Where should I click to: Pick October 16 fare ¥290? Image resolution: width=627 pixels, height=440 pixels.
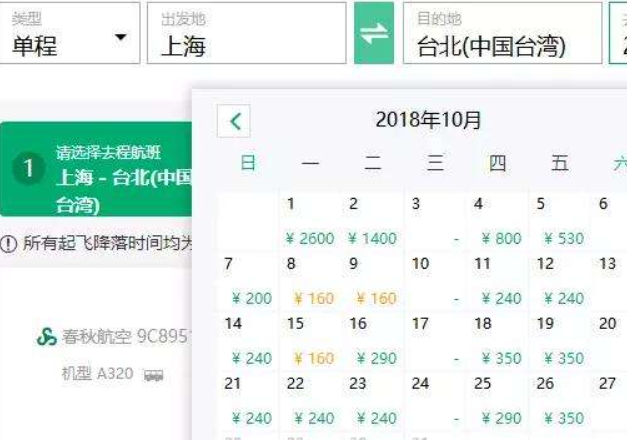(x=373, y=342)
